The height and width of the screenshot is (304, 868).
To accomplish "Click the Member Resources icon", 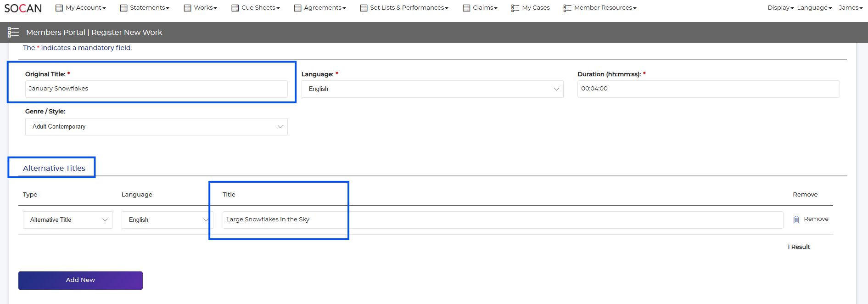I will tap(567, 8).
